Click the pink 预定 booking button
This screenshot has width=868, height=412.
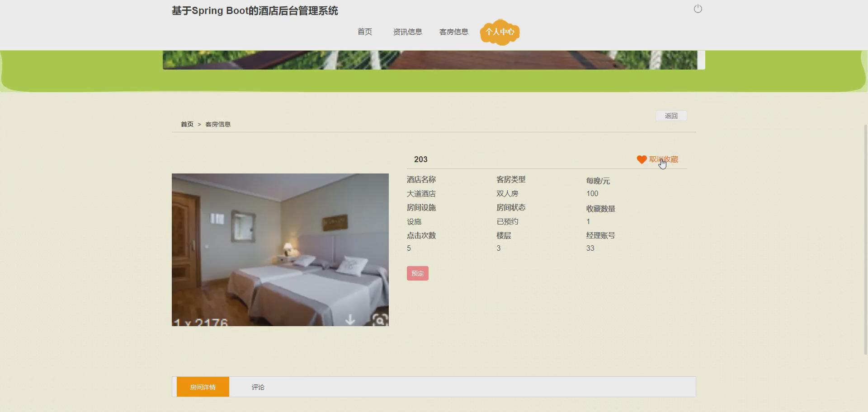[417, 273]
